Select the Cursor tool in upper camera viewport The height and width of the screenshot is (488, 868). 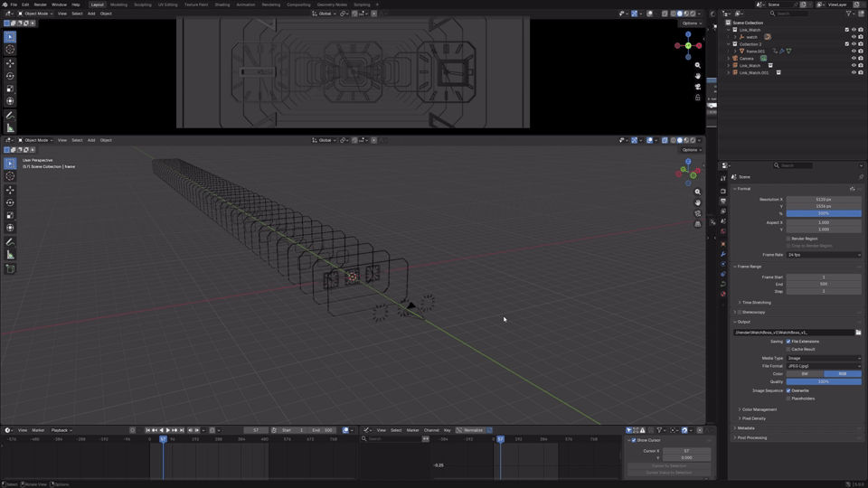coord(10,49)
